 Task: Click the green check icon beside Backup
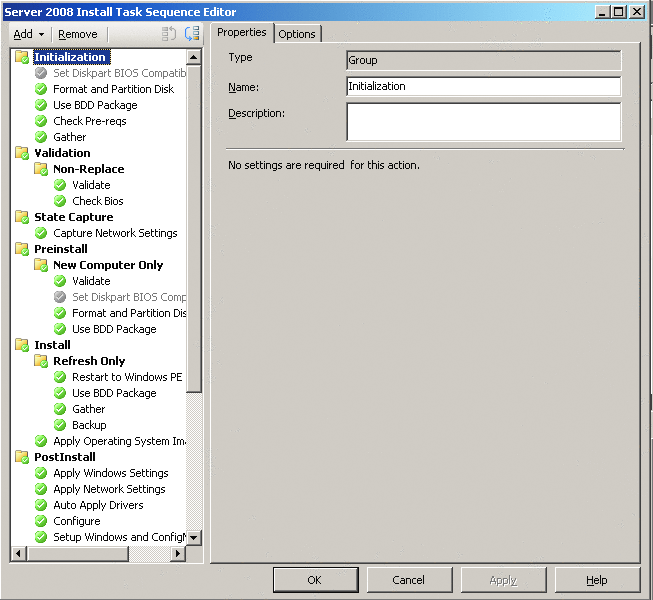pyautogui.click(x=60, y=425)
